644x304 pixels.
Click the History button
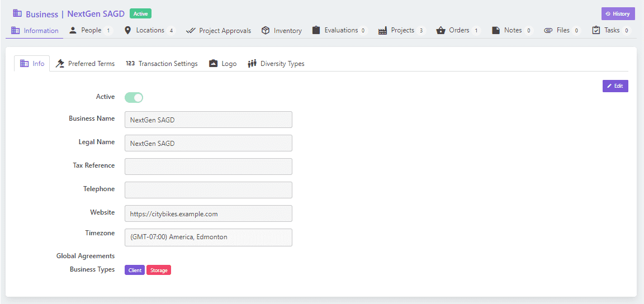[x=618, y=13]
